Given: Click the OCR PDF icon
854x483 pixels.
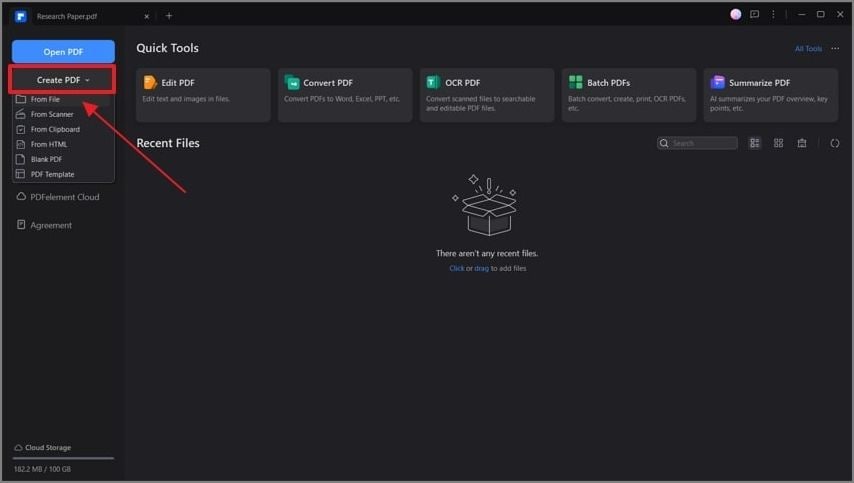Looking at the screenshot, I should coord(434,82).
